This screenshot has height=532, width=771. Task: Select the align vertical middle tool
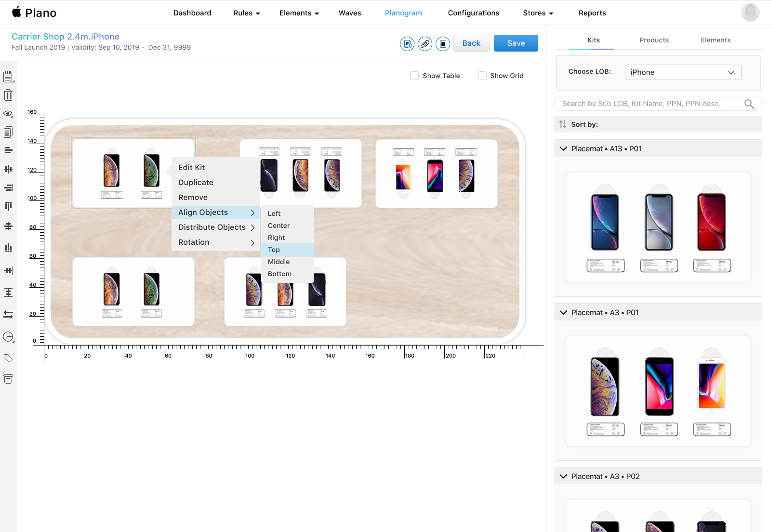pyautogui.click(x=8, y=226)
